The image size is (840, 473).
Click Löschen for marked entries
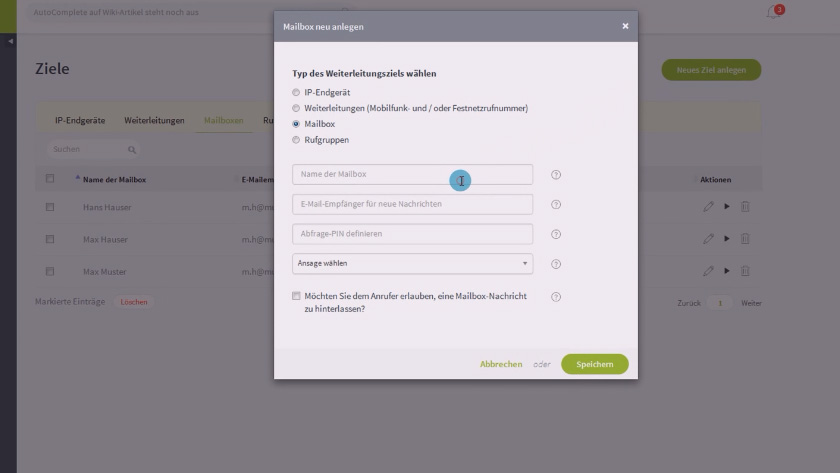(x=133, y=302)
